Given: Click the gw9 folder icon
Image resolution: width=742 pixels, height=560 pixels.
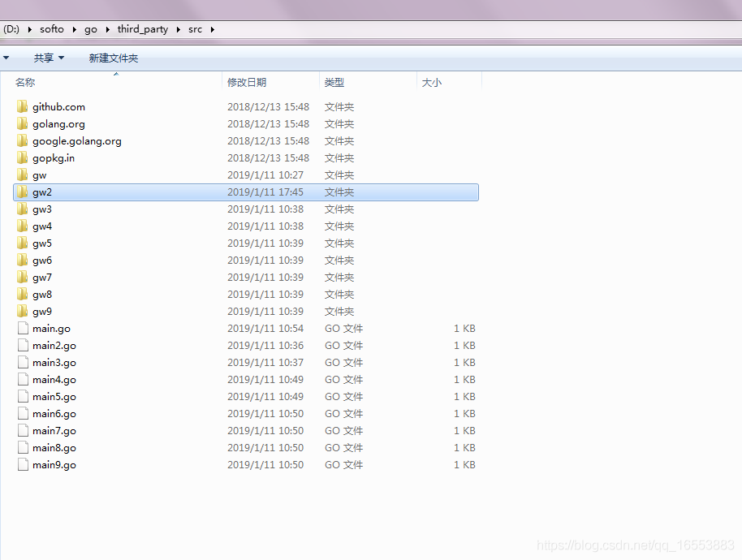Looking at the screenshot, I should point(22,311).
